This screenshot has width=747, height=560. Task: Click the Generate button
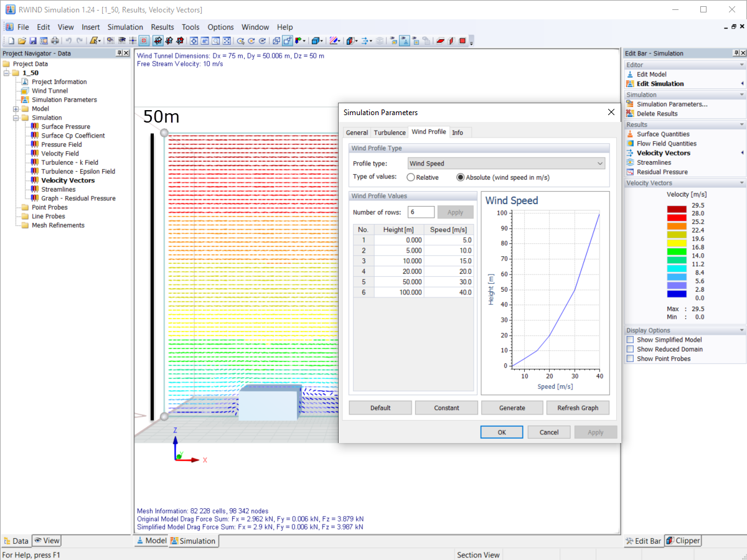point(512,408)
